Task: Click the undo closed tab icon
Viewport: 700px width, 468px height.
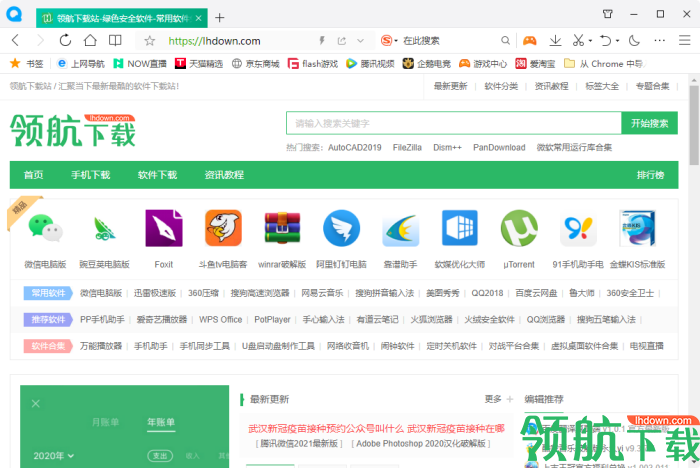Action: (606, 41)
